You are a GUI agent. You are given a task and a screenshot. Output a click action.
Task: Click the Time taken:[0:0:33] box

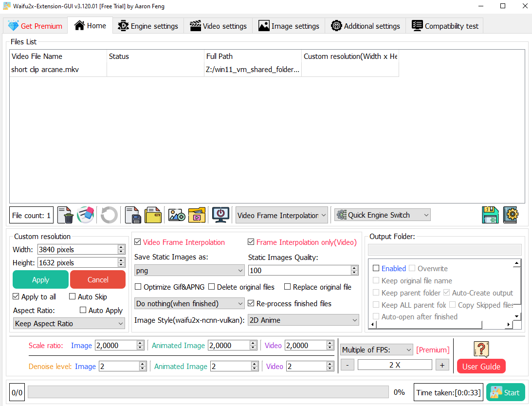[x=448, y=392]
